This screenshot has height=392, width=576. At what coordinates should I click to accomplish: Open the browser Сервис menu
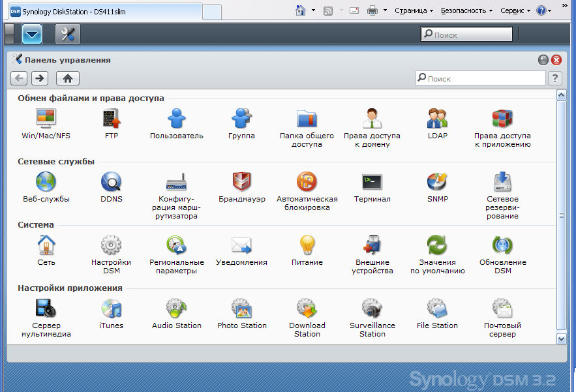click(515, 10)
